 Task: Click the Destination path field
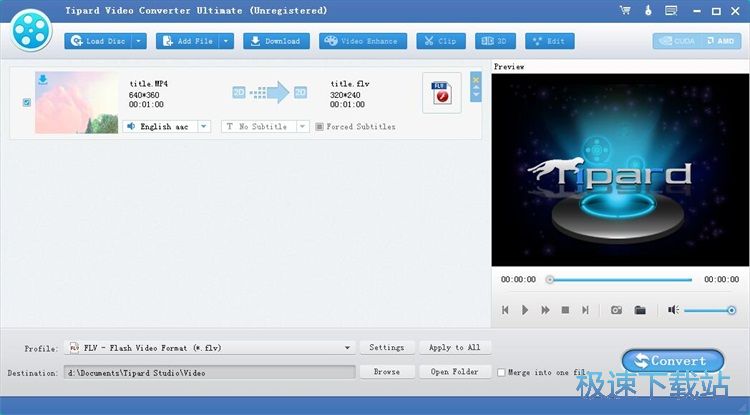click(210, 372)
